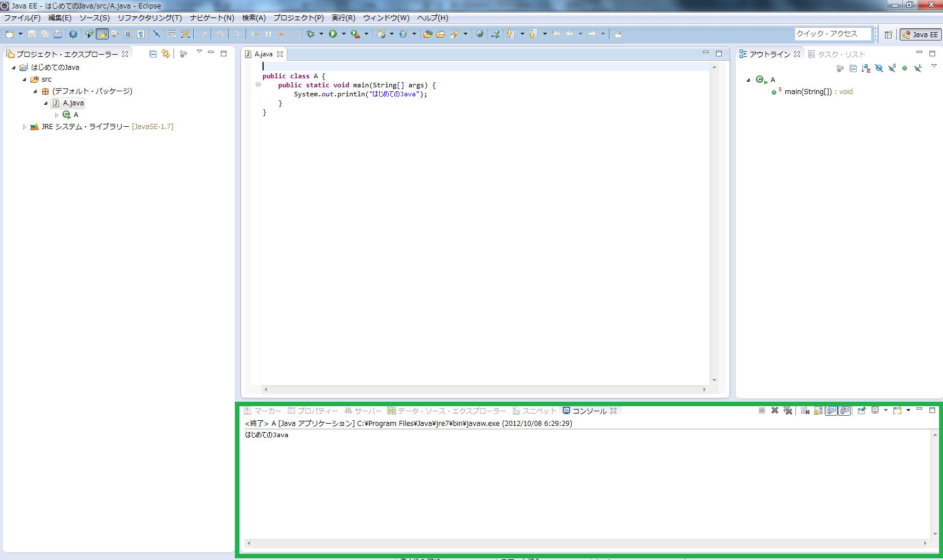Open the 実行(R) menu

coord(343,18)
